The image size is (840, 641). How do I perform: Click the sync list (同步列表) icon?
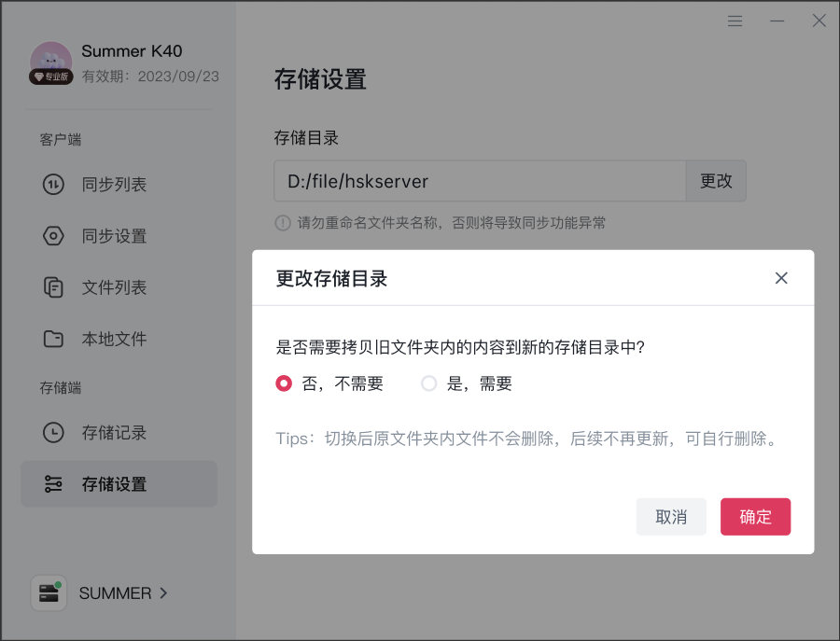coord(53,185)
